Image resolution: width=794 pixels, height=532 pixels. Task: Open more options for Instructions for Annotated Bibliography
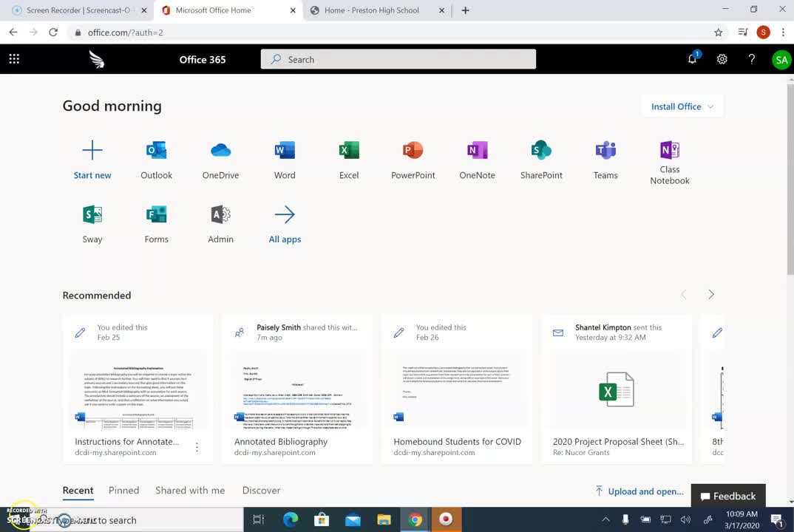197,448
